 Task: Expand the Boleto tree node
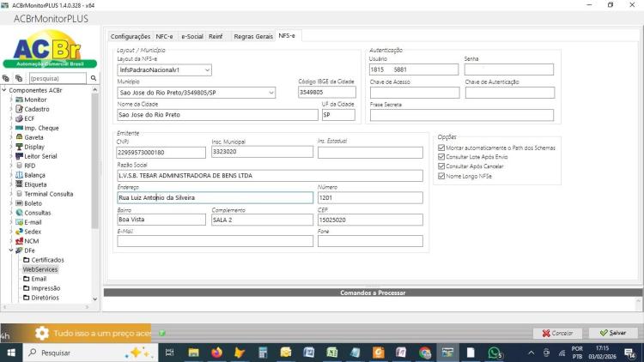coord(11,203)
